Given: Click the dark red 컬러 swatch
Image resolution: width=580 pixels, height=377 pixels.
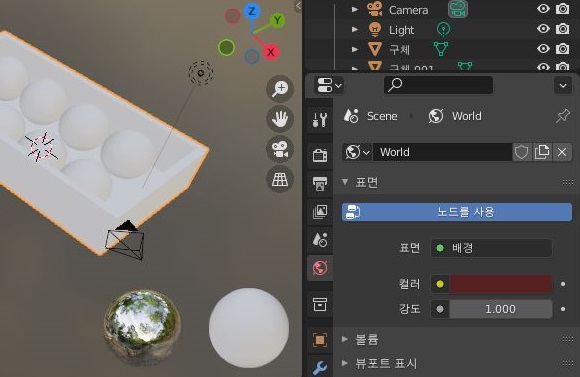Looking at the screenshot, I should (501, 284).
